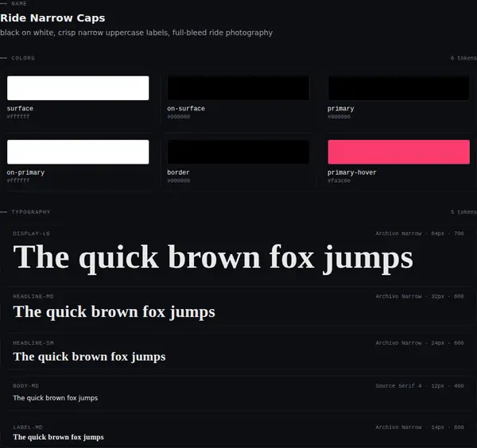Pick the black primary color swatch
477x448 pixels.
398,88
